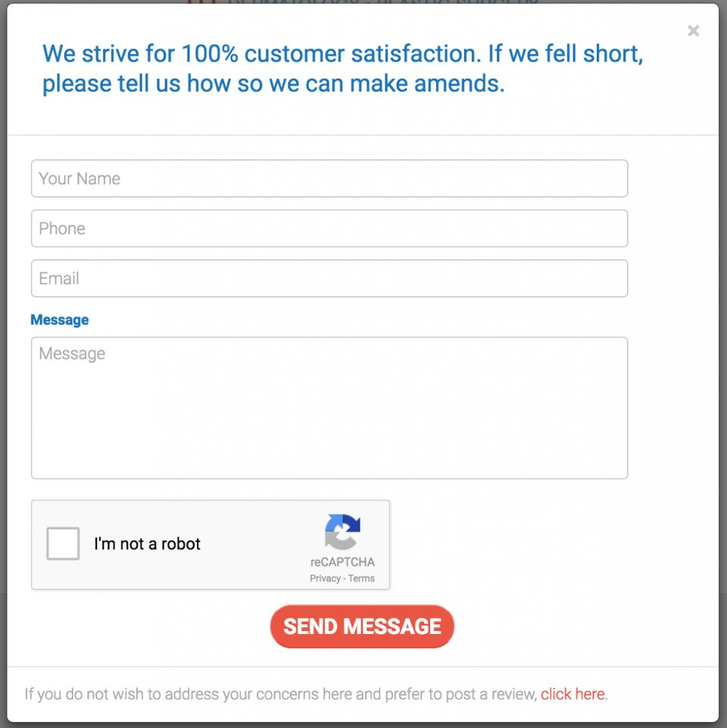Focus the Your Name field
The image size is (727, 728).
pos(329,178)
